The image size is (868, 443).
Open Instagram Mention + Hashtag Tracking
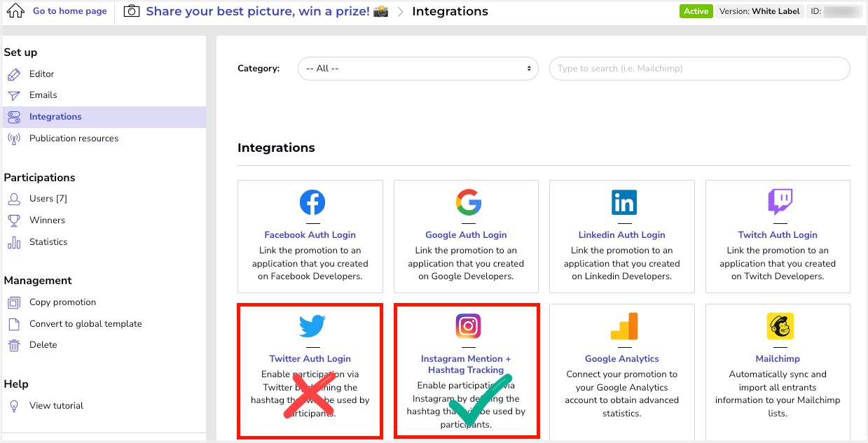point(466,365)
